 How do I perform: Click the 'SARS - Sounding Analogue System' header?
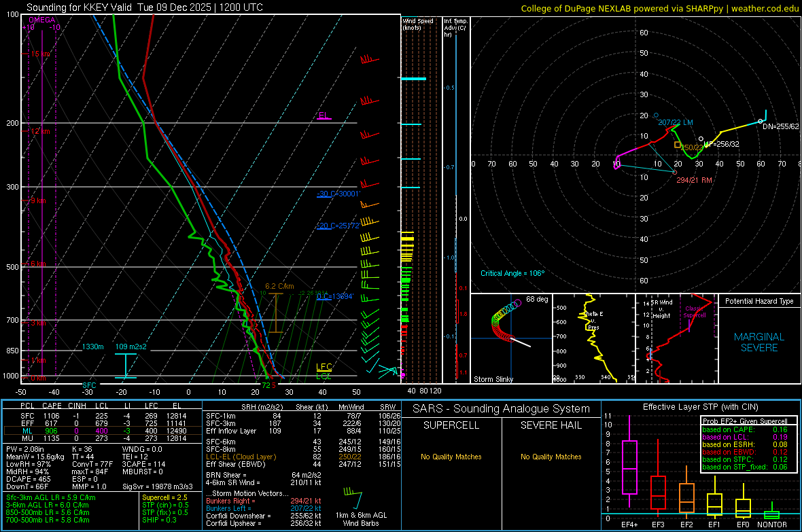[x=502, y=409]
